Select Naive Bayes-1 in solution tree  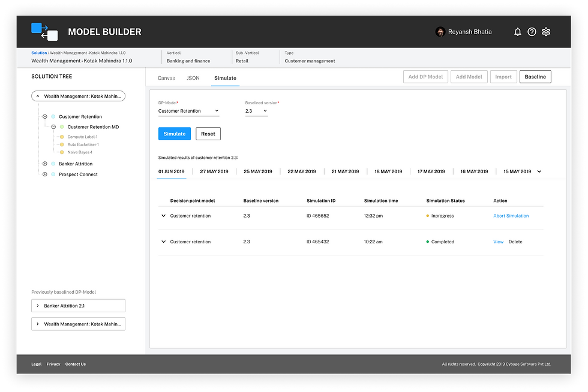click(80, 152)
